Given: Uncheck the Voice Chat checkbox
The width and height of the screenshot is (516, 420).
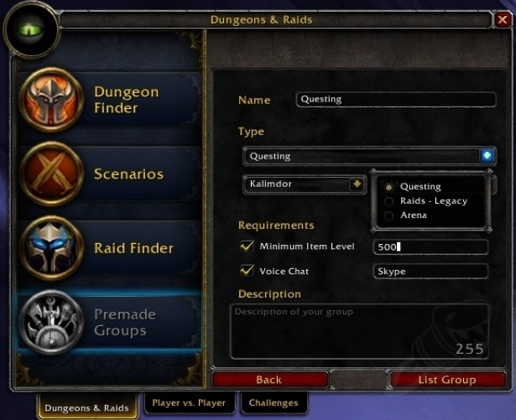Looking at the screenshot, I should point(247,271).
